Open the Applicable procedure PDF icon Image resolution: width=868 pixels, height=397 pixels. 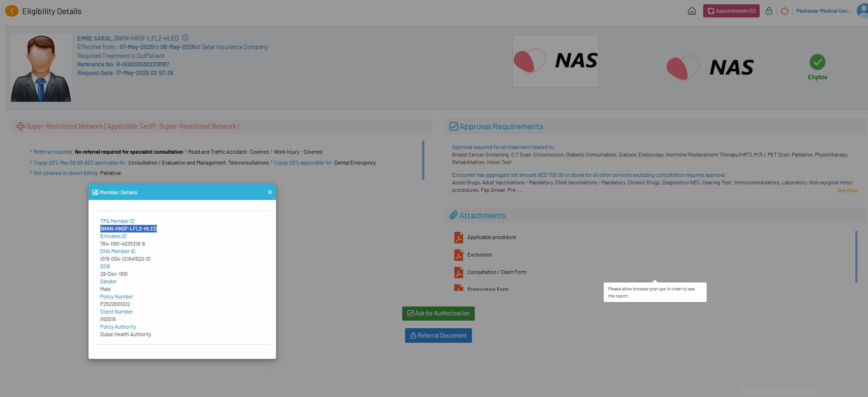pyautogui.click(x=458, y=238)
